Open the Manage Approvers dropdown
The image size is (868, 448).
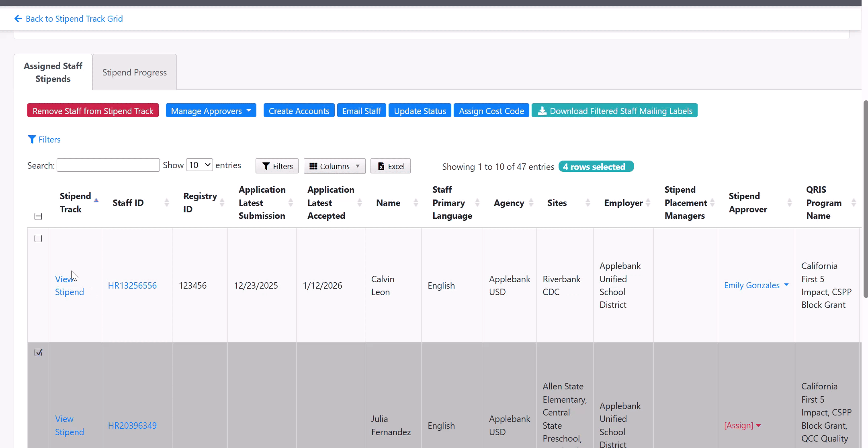[x=211, y=111]
